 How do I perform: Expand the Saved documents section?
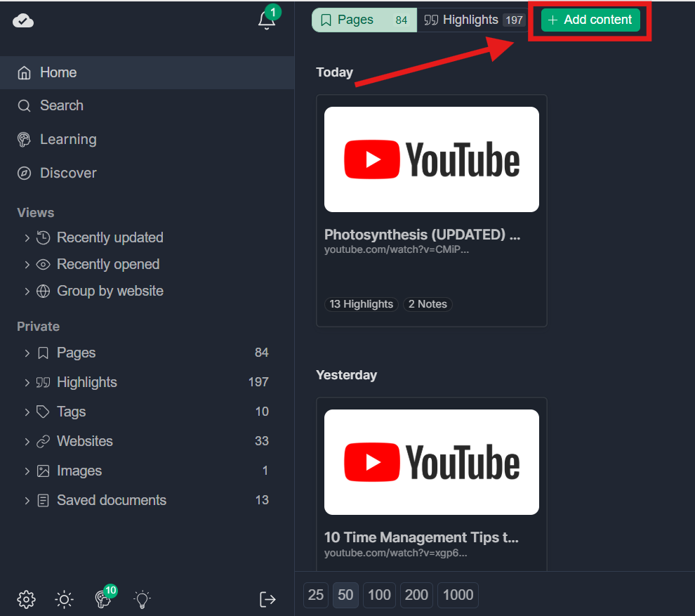pos(111,500)
